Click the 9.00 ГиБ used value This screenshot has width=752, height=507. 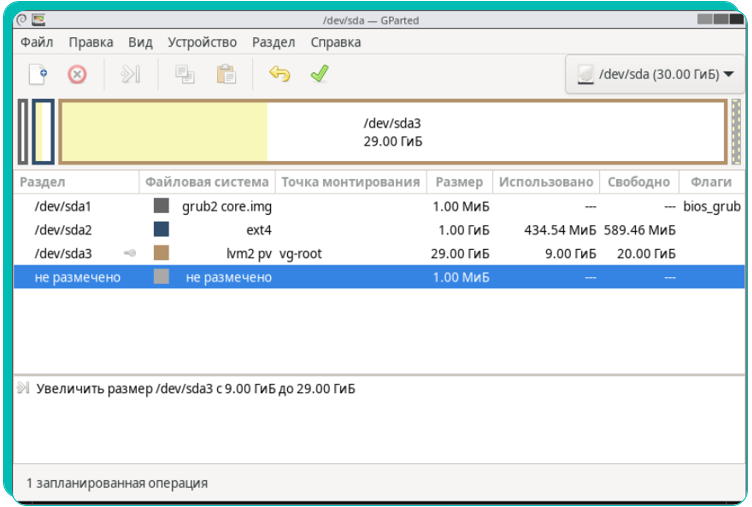click(x=570, y=254)
